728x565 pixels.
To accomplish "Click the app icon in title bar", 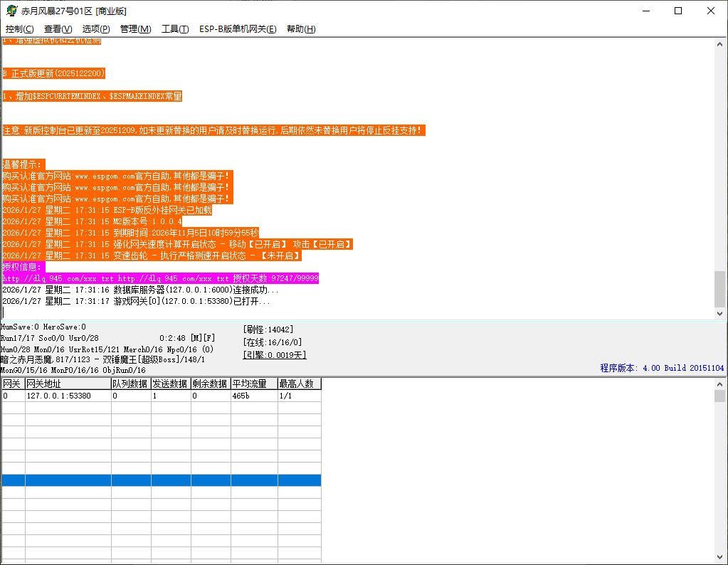I will pos(11,11).
